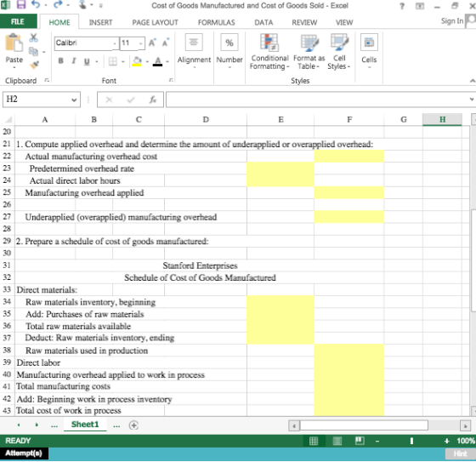Click the Ribbon Display Options icon
The height and width of the screenshot is (462, 476).
420,6
